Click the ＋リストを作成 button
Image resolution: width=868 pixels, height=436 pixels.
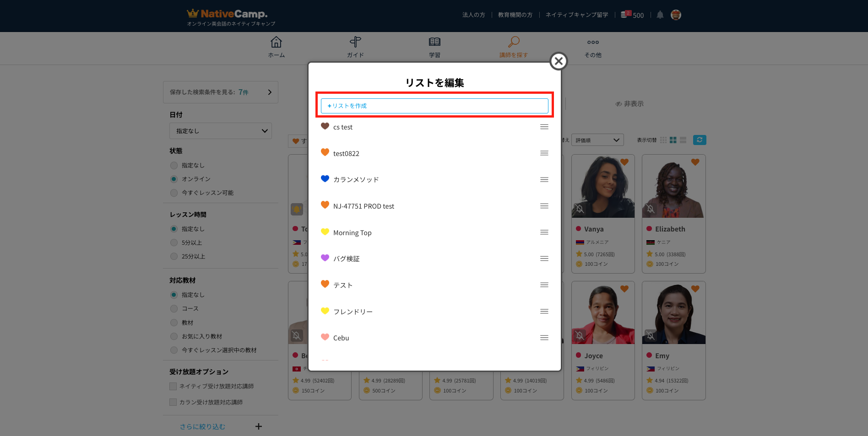coord(434,106)
